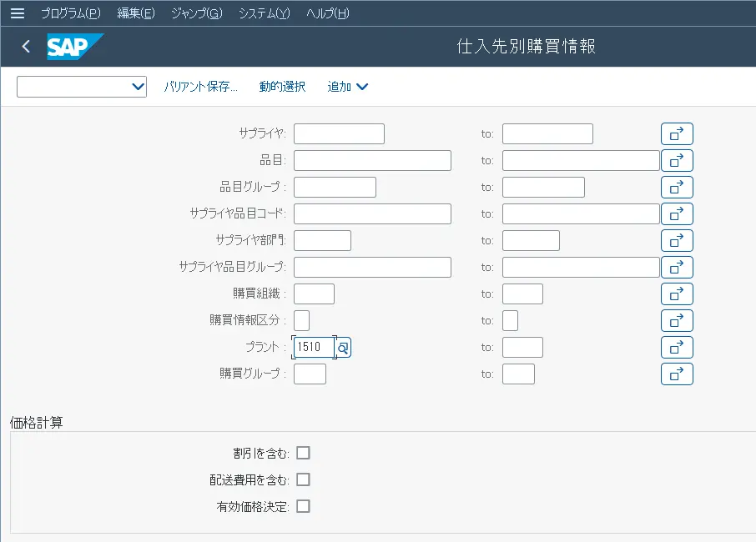Click multiple selection icon for サプライヤ row
Viewport: 756px width, 542px height.
[677, 134]
